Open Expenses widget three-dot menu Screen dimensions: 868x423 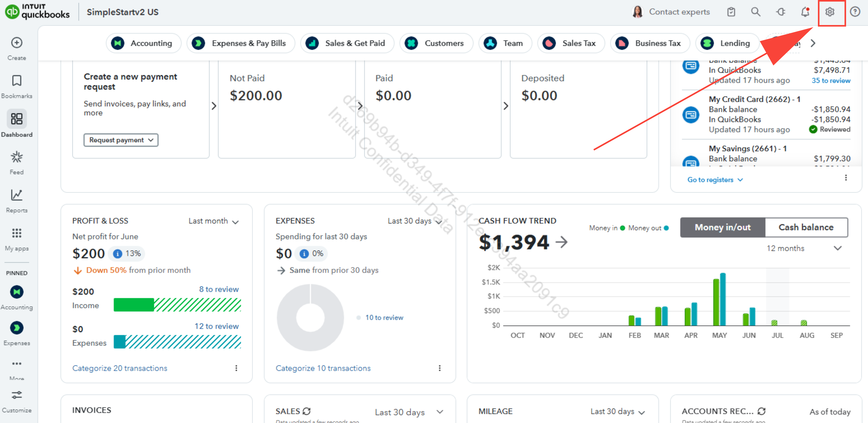439,368
